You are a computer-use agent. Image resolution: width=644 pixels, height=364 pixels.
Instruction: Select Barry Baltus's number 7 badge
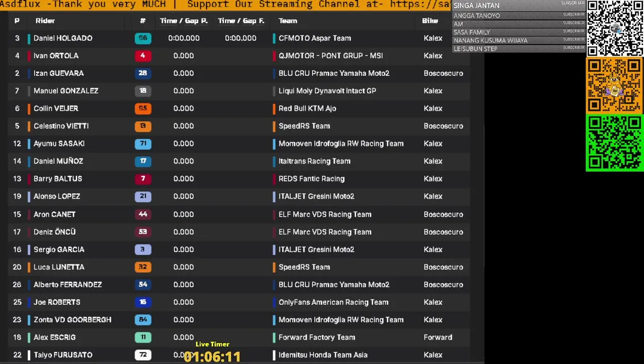(143, 178)
